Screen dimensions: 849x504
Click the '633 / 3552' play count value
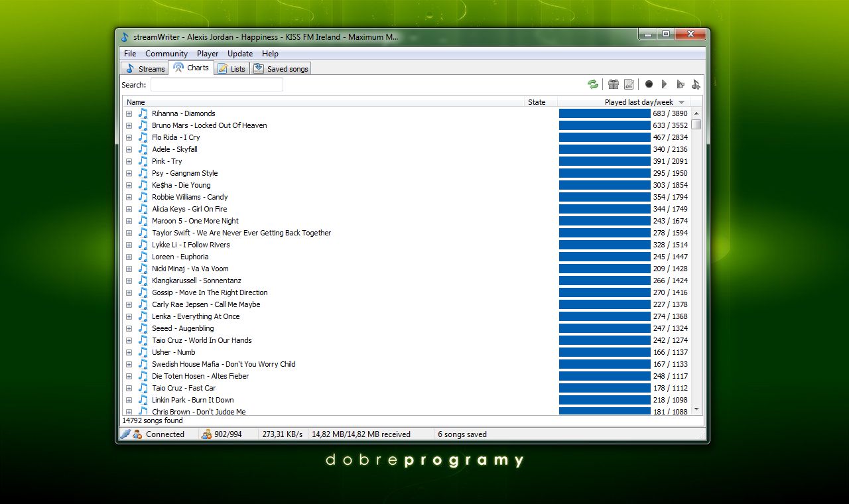pos(670,125)
